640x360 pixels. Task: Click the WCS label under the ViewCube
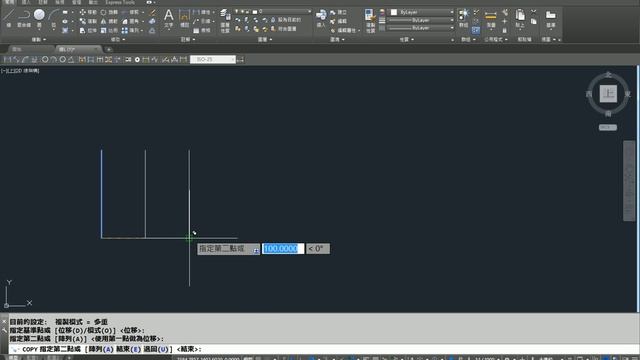608,127
